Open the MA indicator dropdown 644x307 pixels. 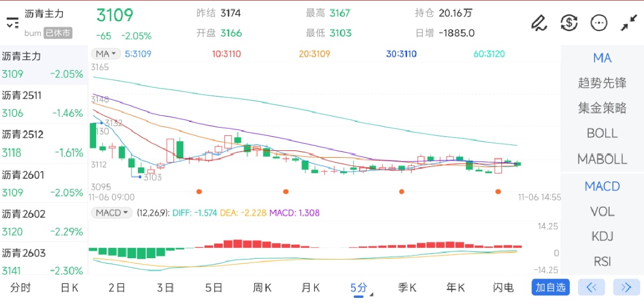[106, 54]
